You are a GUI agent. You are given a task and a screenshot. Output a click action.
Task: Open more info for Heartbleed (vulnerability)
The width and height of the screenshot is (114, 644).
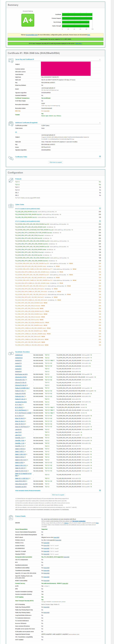point(46,568)
